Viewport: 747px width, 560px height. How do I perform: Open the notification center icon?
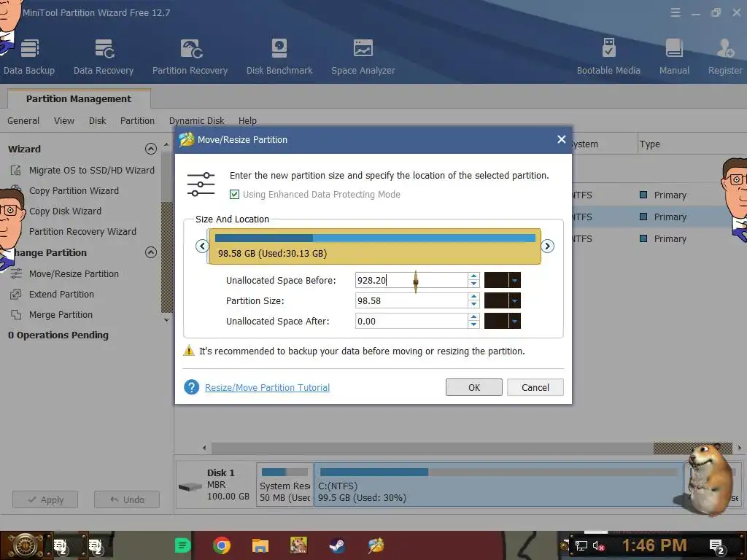(x=716, y=546)
